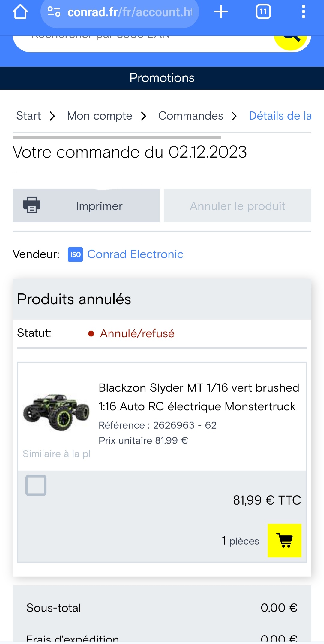Open the tab switcher showing 11 tabs
The height and width of the screenshot is (644, 324).
coord(263,12)
